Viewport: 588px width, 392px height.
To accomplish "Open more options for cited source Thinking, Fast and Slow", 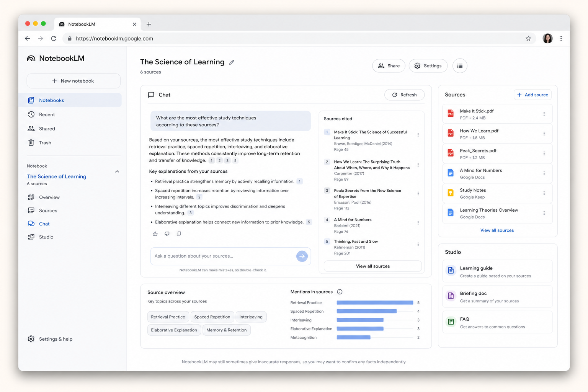I will [418, 244].
